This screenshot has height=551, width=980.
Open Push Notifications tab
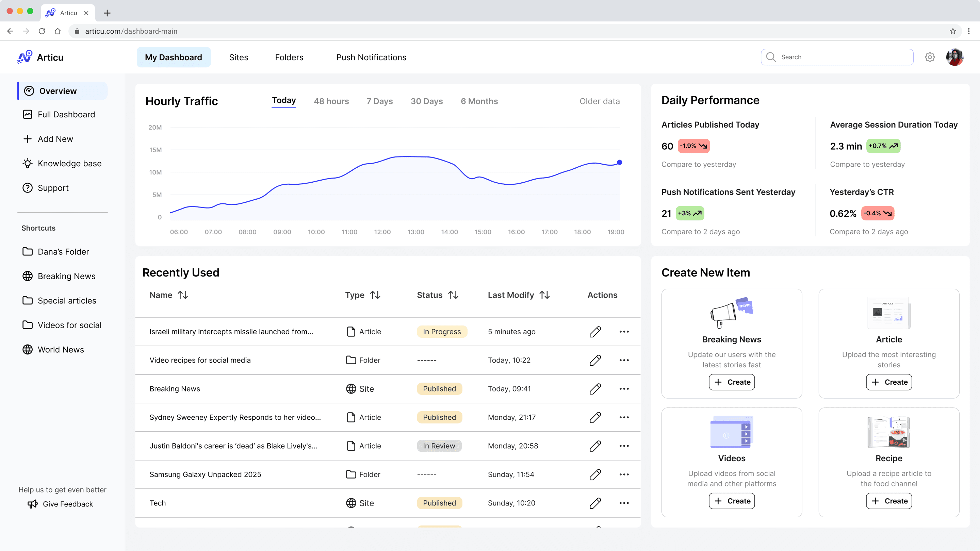point(371,57)
